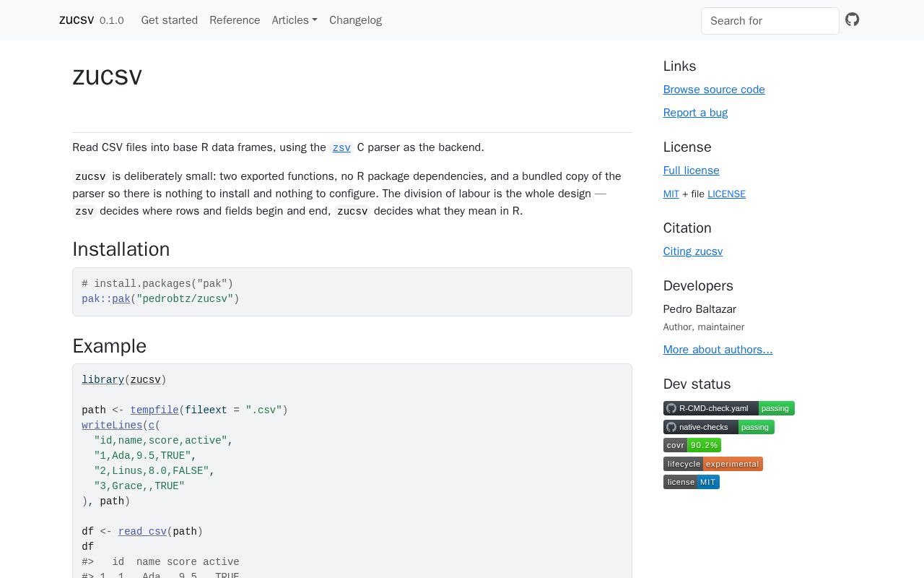This screenshot has height=578, width=924.
Task: Open the Report a bug link
Action: [695, 113]
